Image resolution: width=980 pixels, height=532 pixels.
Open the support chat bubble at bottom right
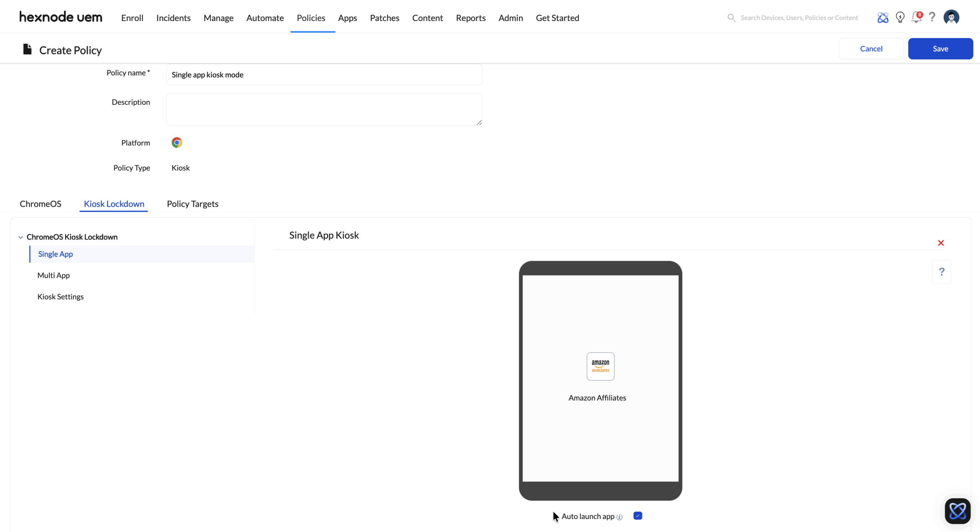coord(957,511)
